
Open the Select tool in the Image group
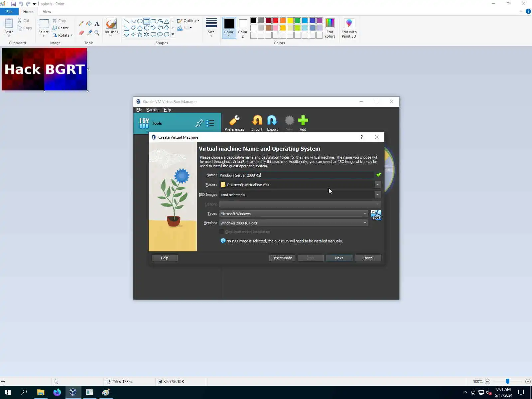(x=44, y=28)
